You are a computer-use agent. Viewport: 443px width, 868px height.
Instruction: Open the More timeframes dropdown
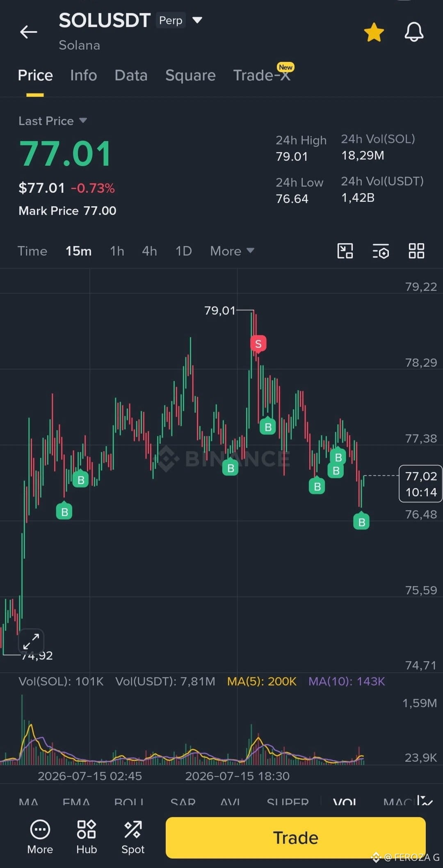pyautogui.click(x=232, y=251)
